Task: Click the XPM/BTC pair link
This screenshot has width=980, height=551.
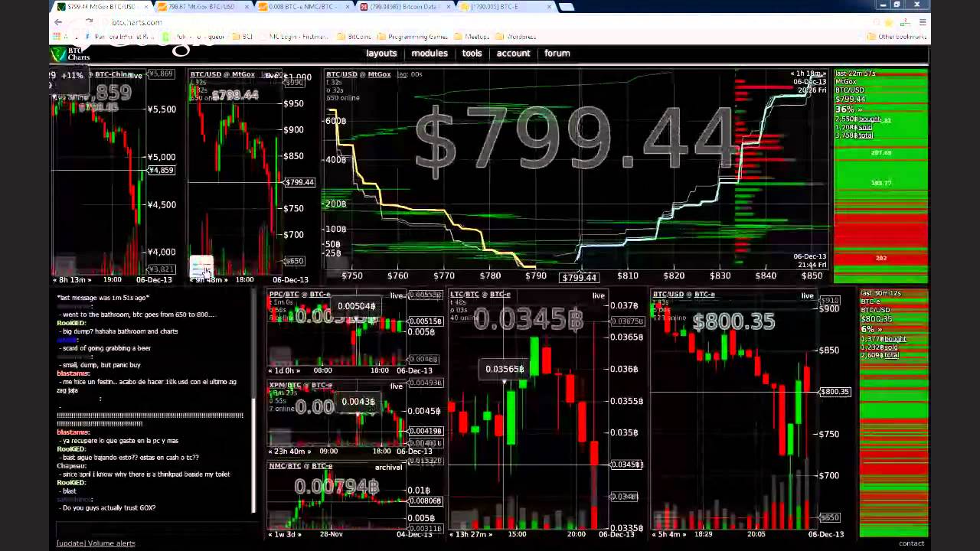Action: 284,385
